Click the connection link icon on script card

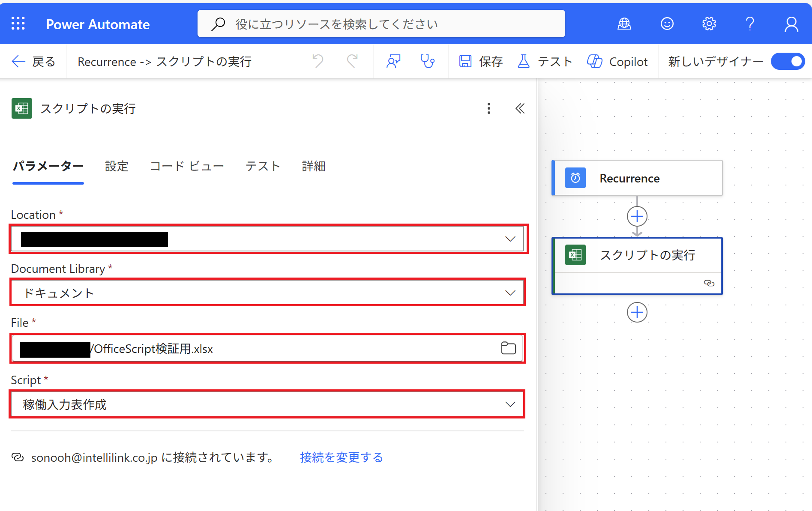709,283
